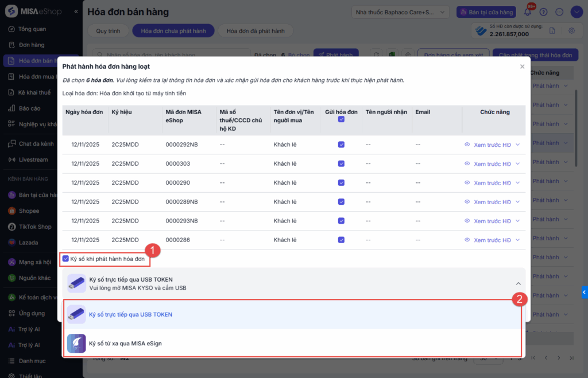This screenshot has height=378, width=588.
Task: Expand actions arrow for invoice 0000286
Action: (518, 240)
